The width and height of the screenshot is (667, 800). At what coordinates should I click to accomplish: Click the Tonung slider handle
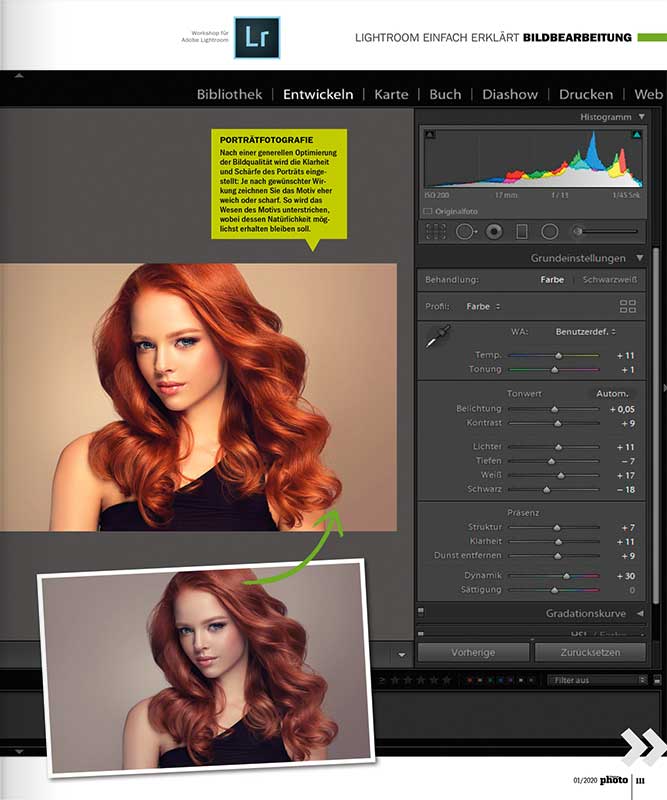tap(555, 369)
